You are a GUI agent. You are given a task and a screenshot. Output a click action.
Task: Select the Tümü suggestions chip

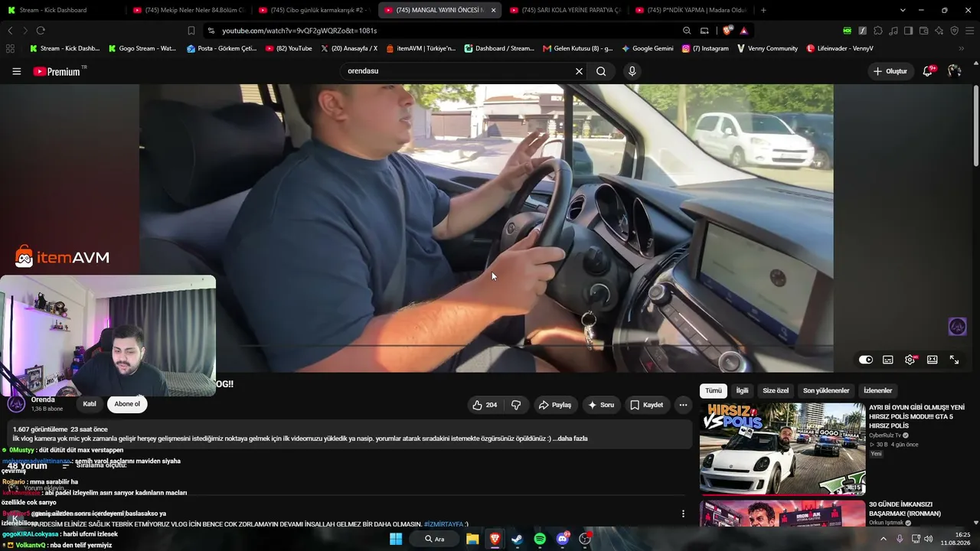[714, 390]
